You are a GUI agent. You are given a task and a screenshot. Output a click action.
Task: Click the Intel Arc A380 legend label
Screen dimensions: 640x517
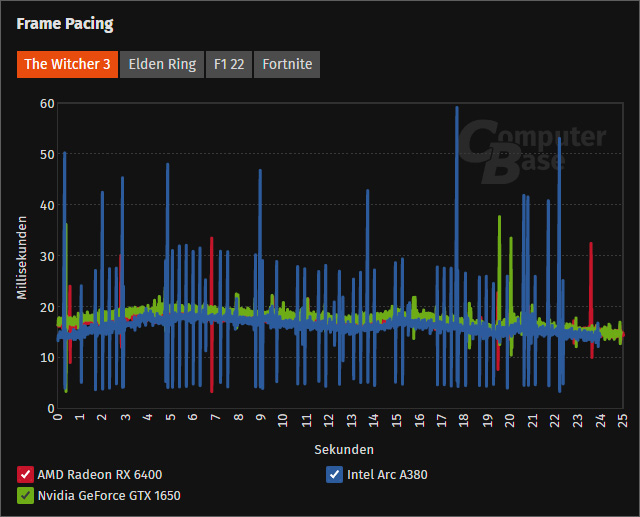387,474
